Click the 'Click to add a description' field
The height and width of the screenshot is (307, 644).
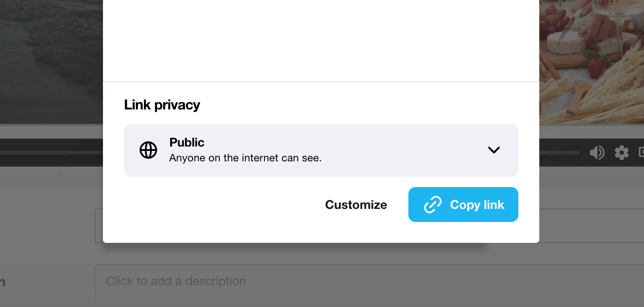click(369, 286)
